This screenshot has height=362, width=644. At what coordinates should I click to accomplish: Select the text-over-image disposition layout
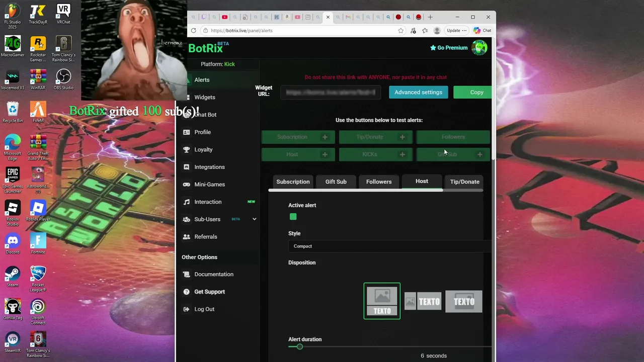click(464, 302)
